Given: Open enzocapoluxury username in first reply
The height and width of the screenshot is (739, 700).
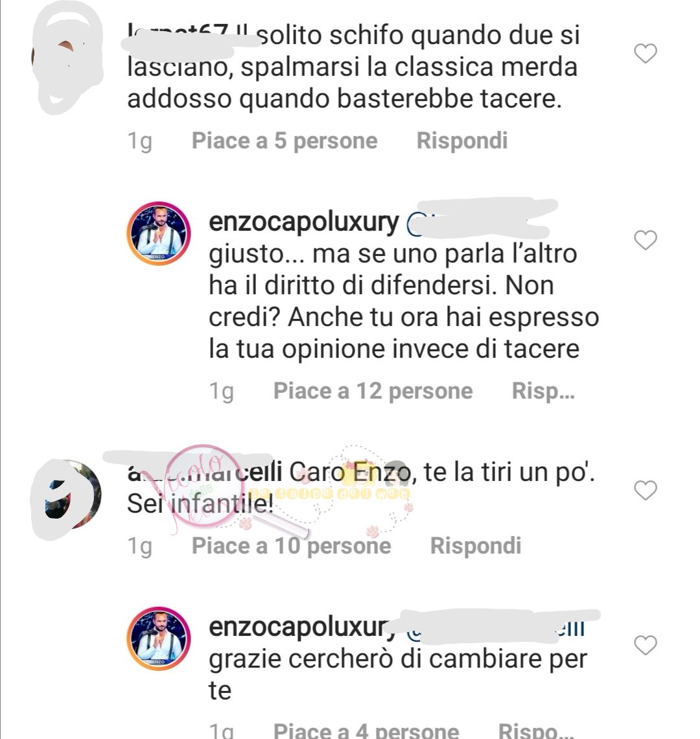Looking at the screenshot, I should [304, 222].
